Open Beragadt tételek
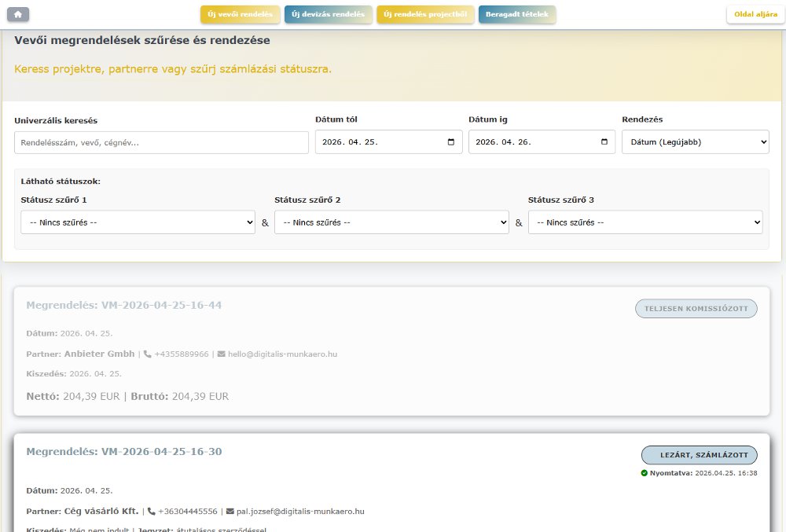This screenshot has width=786, height=532. tap(516, 14)
